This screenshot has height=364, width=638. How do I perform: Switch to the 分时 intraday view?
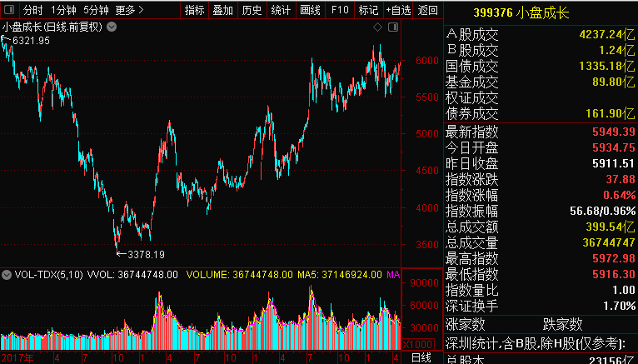coord(32,11)
